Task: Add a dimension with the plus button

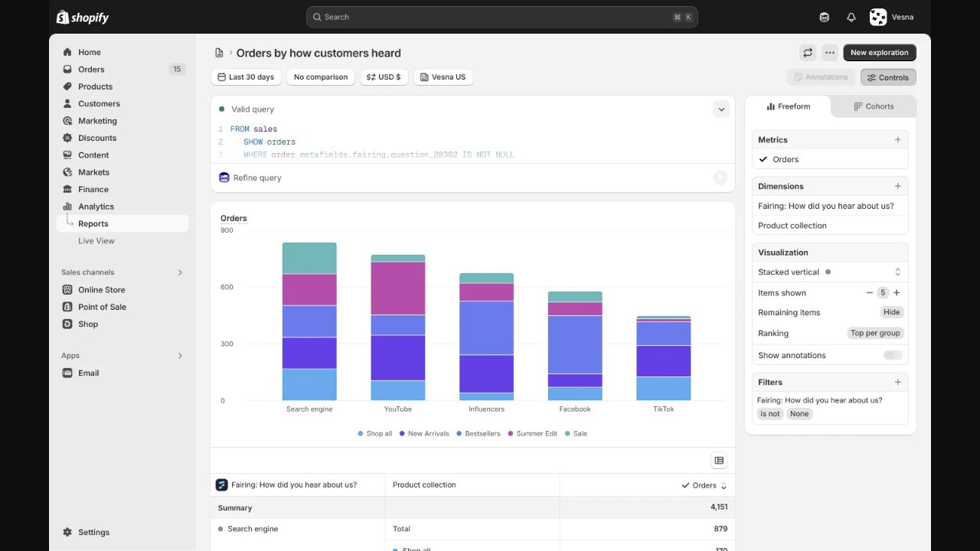Action: 898,186
